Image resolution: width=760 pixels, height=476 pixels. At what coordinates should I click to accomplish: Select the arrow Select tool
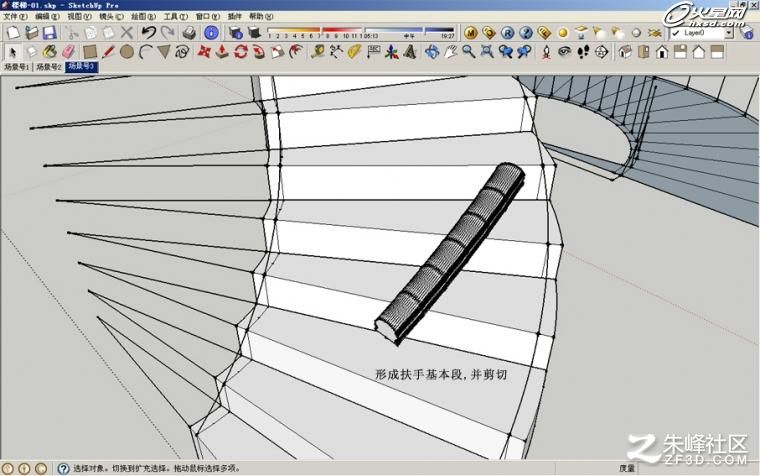coord(13,51)
